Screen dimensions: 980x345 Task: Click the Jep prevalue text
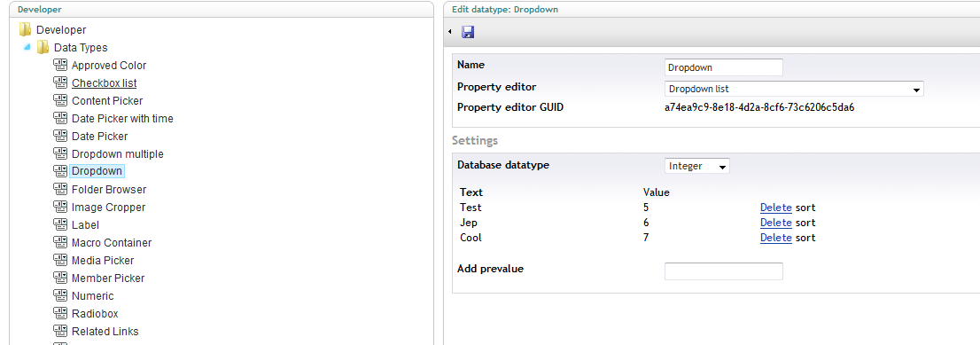click(x=469, y=223)
